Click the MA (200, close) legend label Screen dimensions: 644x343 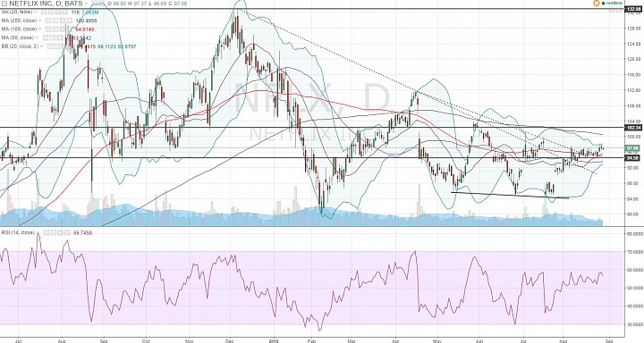coord(20,21)
